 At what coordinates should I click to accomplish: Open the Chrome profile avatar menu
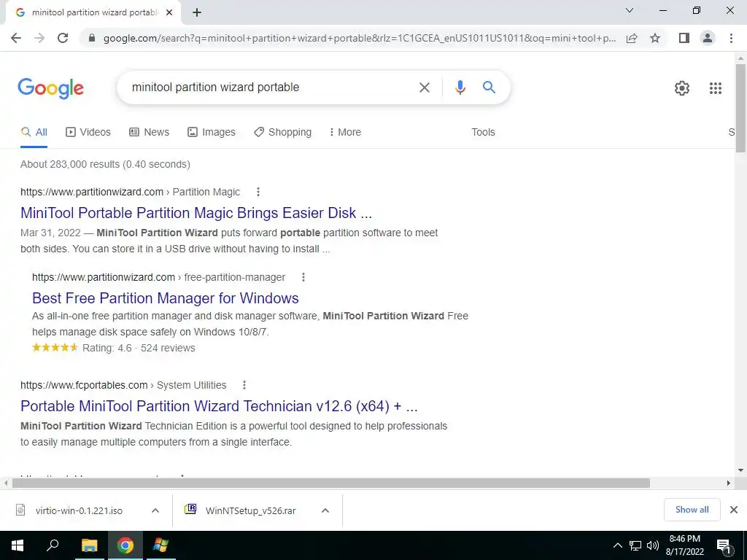pos(708,38)
